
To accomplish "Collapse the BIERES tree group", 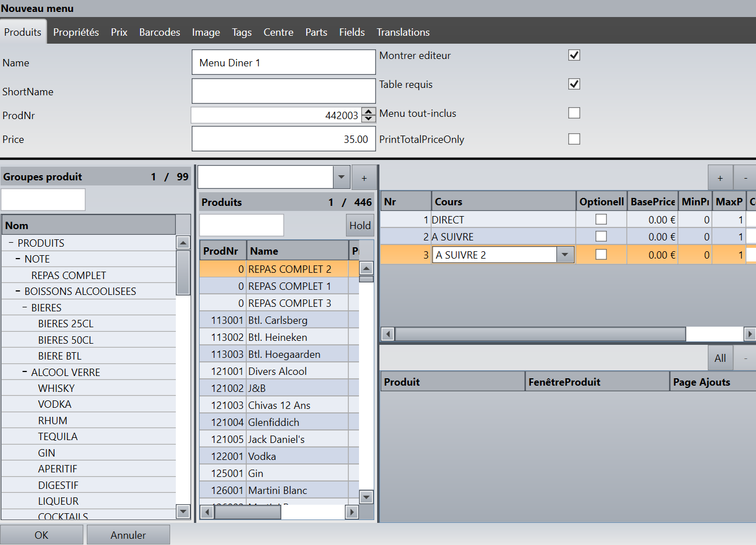I will pyautogui.click(x=25, y=307).
